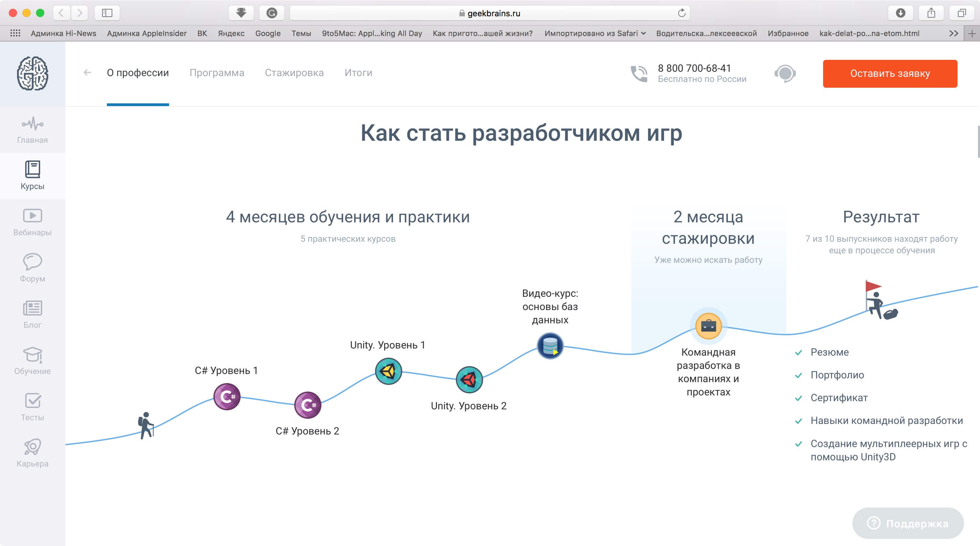
Task: Open the Яндекс bookmark
Action: pos(231,33)
